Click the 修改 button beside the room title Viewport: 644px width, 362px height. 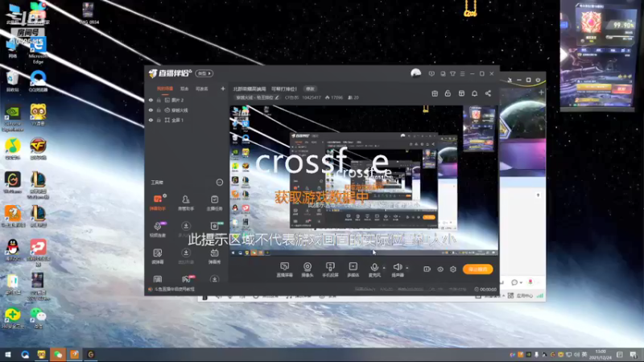pyautogui.click(x=310, y=88)
